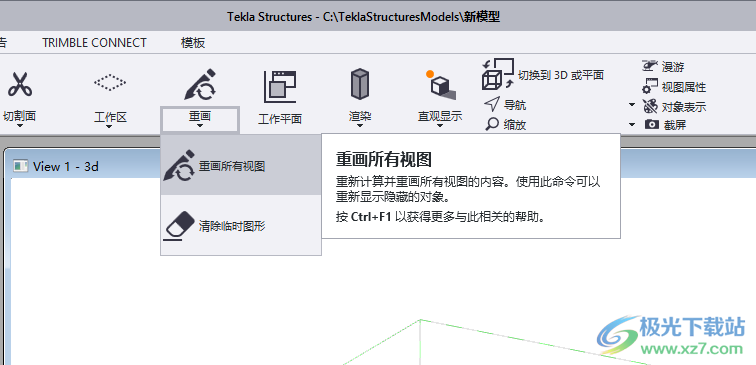Image resolution: width=756 pixels, height=365 pixels.
Task: Click the switch to 3D or plane icon
Action: point(498,74)
